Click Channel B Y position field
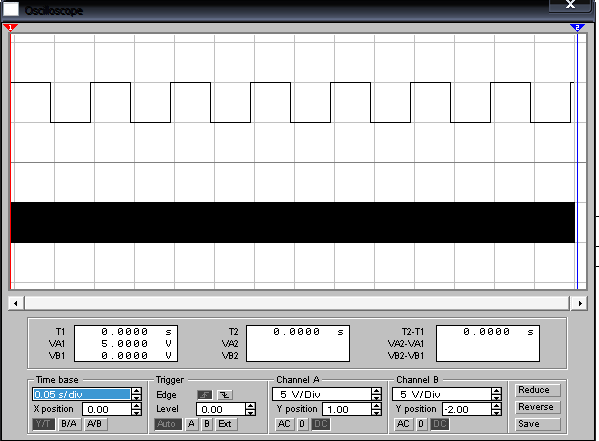 point(467,409)
